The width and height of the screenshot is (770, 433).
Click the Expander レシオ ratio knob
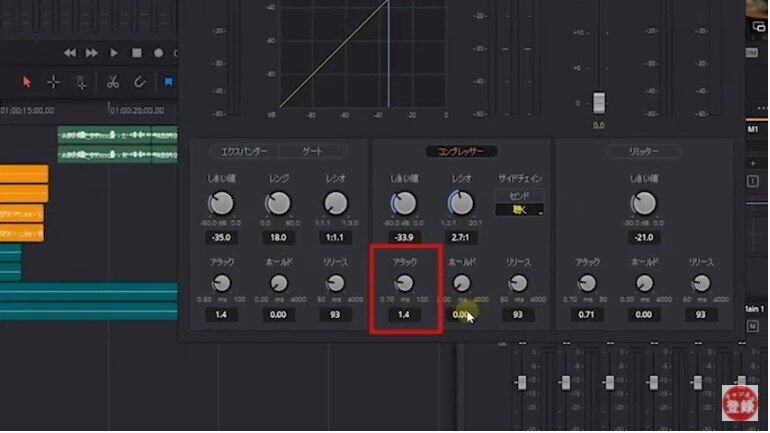[335, 203]
